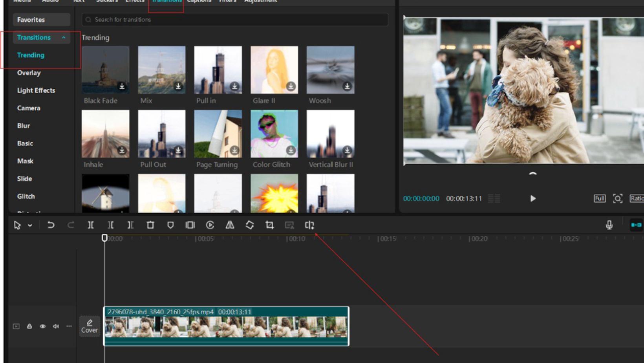Jump to 00:15 on timeline ruler
Screen dimensions: 644x363
[x=387, y=239]
